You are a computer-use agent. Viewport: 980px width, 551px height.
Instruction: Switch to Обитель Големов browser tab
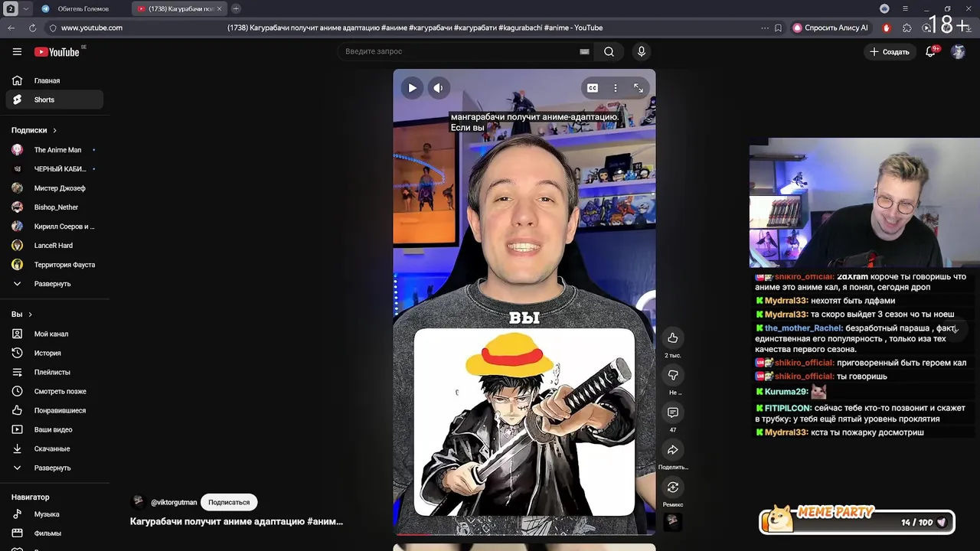(x=83, y=8)
